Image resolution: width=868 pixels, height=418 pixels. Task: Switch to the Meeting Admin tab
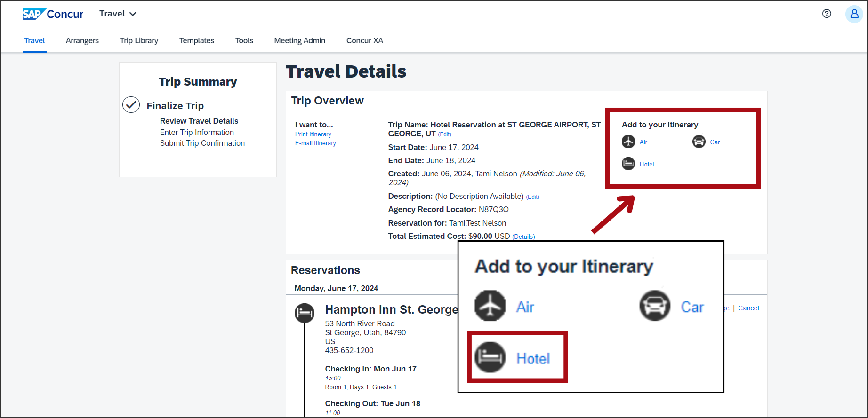click(x=300, y=40)
